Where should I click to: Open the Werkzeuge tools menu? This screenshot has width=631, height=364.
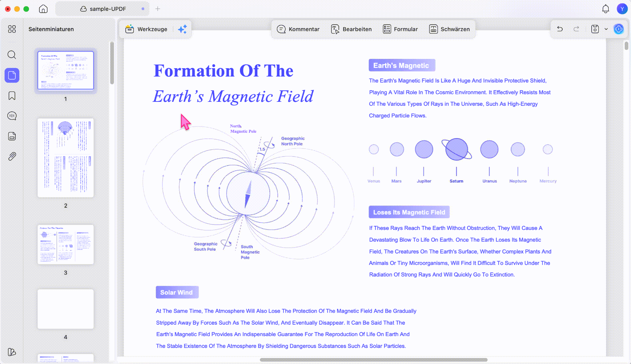[146, 29]
